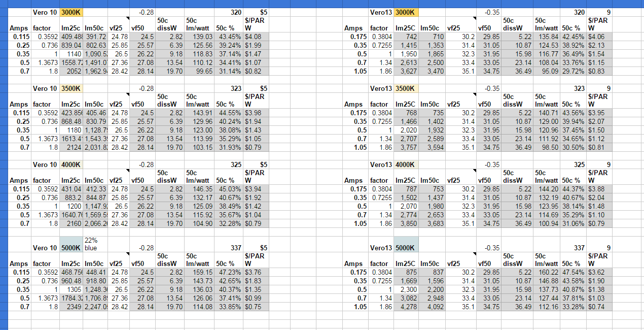Select the cell reading 103.15
The width and height of the screenshot is (644, 330).
199,147
